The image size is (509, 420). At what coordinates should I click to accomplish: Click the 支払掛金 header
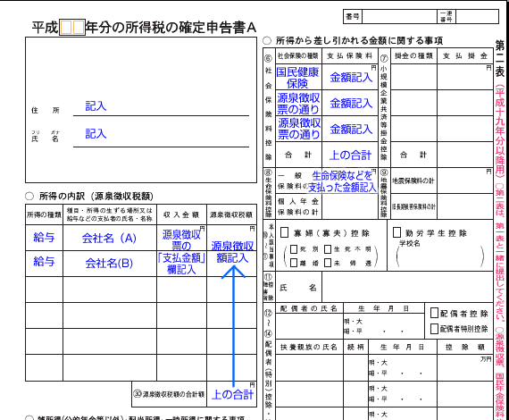click(x=465, y=56)
